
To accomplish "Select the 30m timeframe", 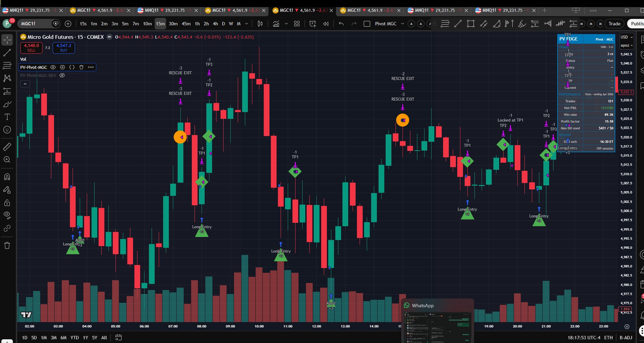I will (173, 24).
